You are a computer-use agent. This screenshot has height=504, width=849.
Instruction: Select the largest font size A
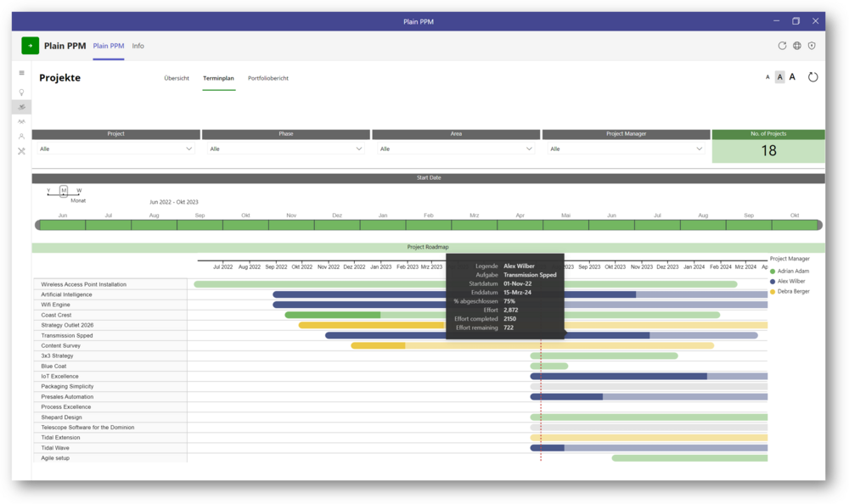792,77
